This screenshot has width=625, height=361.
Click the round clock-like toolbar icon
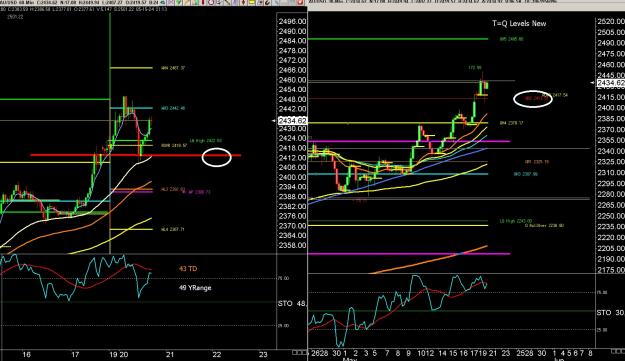click(x=211, y=2)
